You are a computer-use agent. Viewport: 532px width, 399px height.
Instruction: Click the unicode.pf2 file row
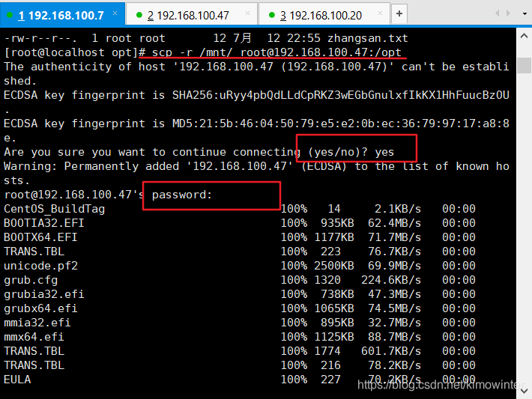(x=240, y=266)
